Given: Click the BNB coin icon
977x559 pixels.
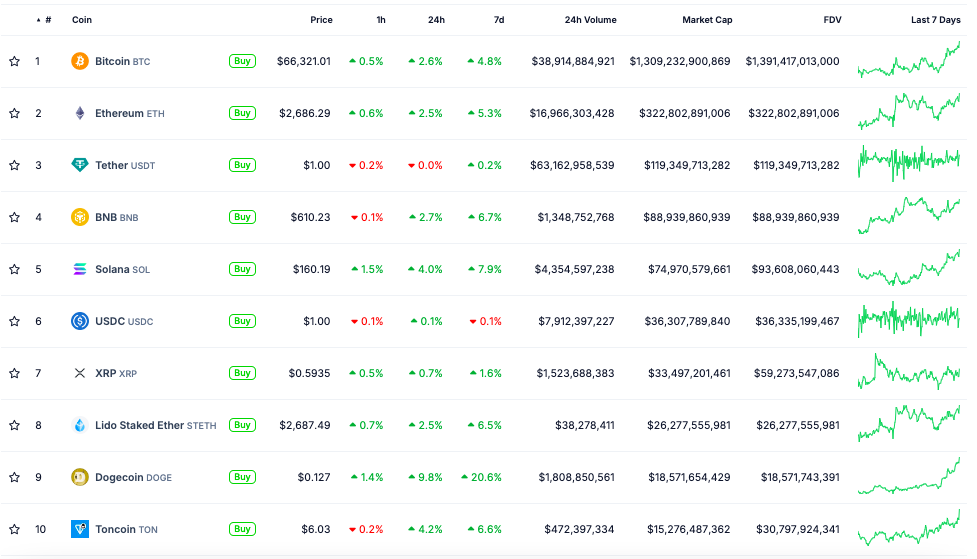Looking at the screenshot, I should click(80, 217).
